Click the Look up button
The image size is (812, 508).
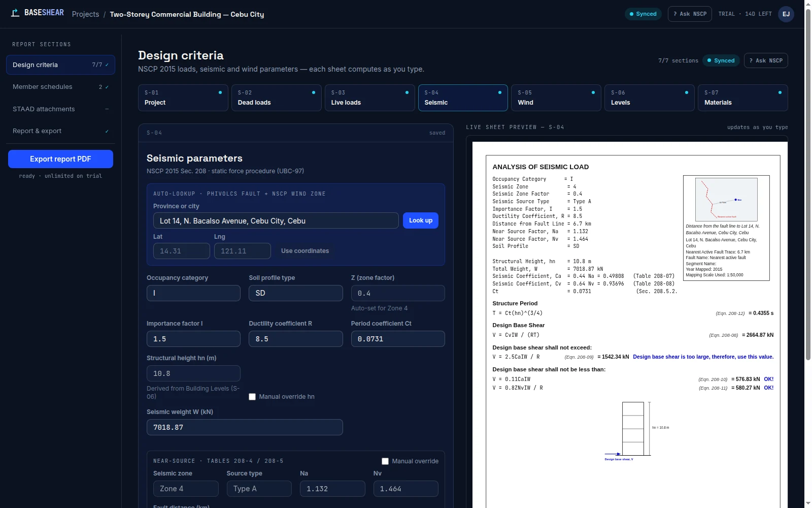(421, 220)
